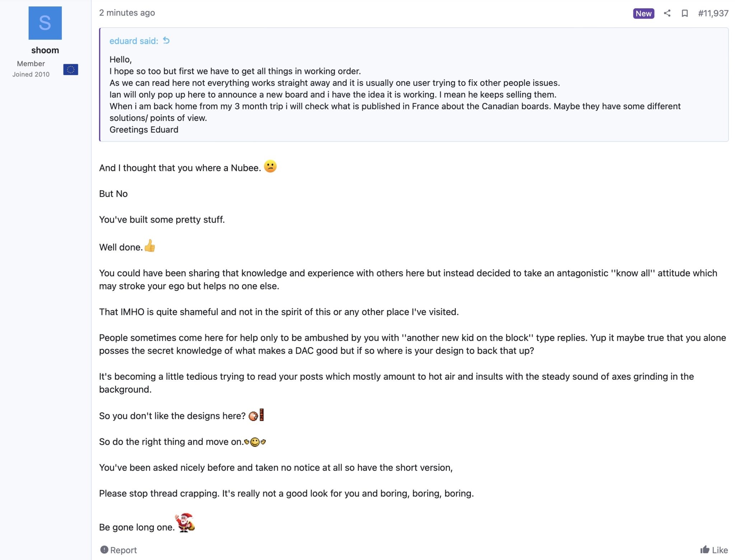Open the shoom user avatar

click(45, 23)
